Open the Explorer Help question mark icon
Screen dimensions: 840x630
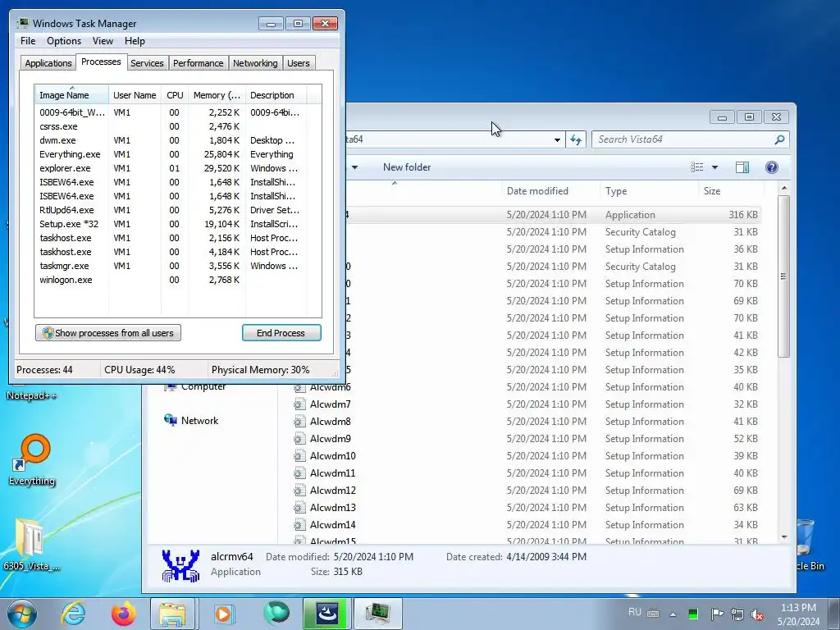[x=771, y=167]
